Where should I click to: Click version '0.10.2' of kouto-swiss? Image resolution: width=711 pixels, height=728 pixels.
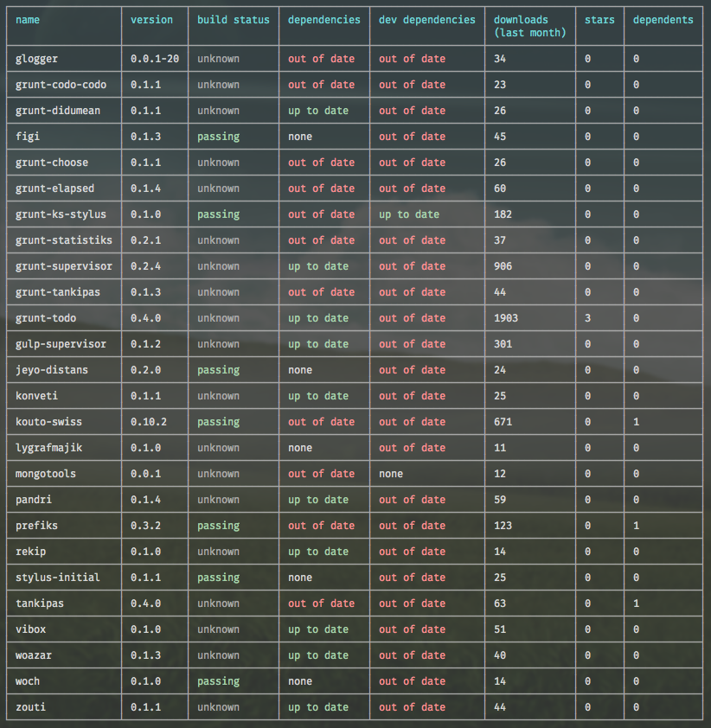pos(149,422)
